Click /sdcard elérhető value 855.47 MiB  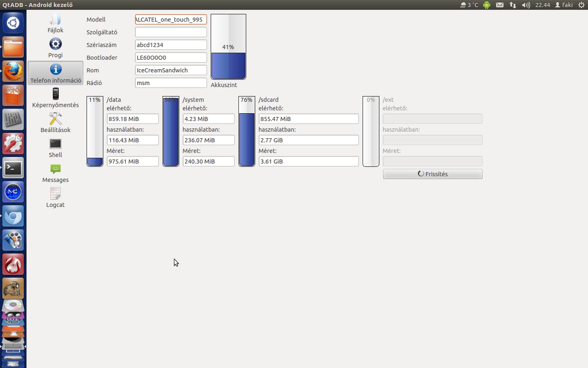tap(309, 119)
